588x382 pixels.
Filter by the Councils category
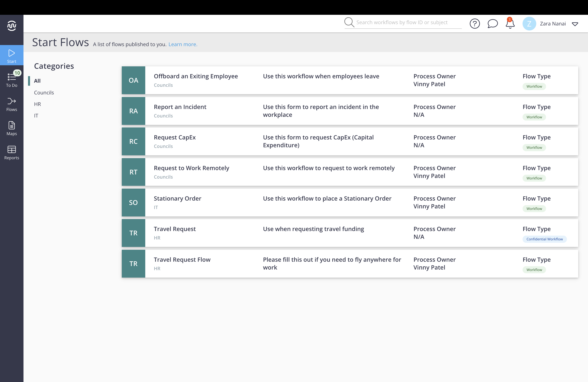44,92
